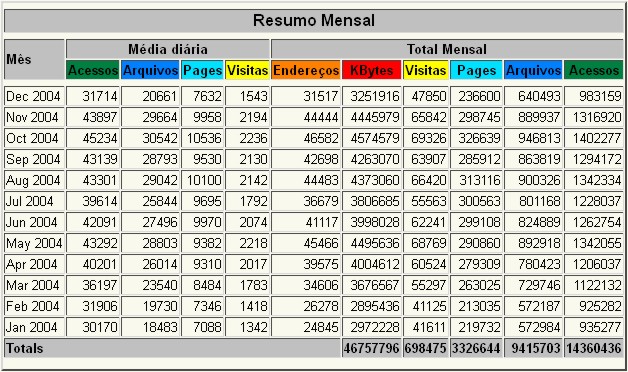Click Visitas header under Média diária
This screenshot has height=372, width=628.
pyautogui.click(x=247, y=70)
